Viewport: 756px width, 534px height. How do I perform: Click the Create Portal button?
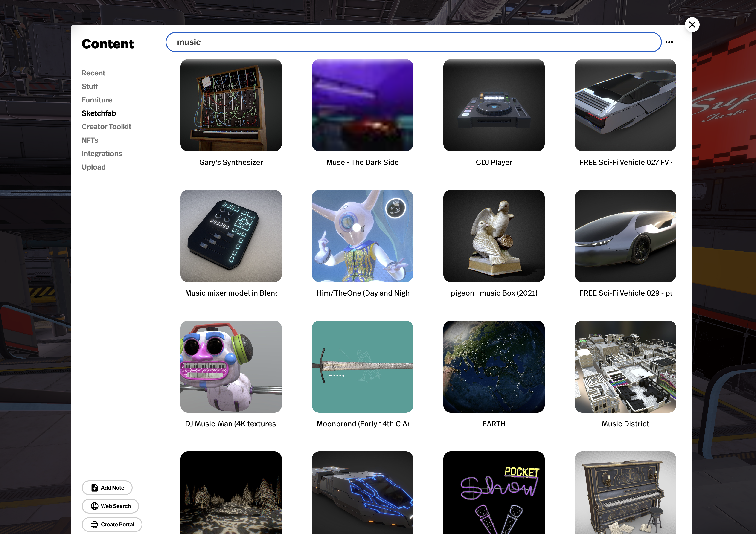point(112,525)
